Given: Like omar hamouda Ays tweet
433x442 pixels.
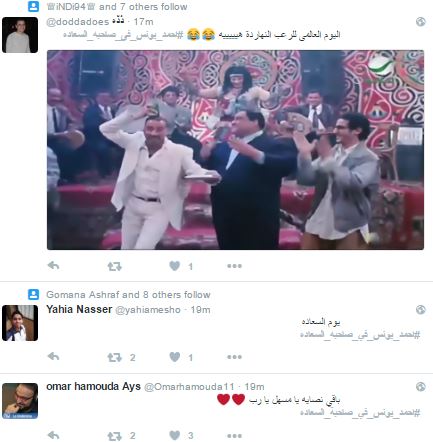Looking at the screenshot, I should pos(175,435).
